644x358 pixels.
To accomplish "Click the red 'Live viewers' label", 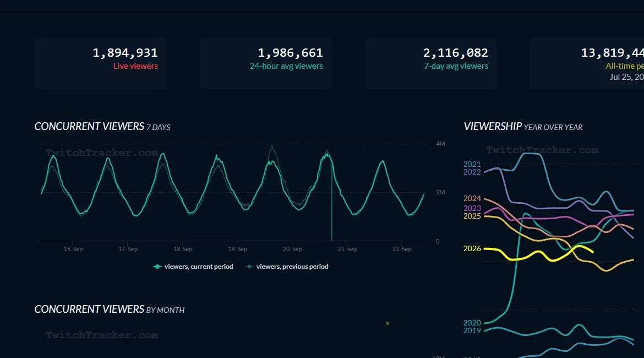I will coord(135,66).
